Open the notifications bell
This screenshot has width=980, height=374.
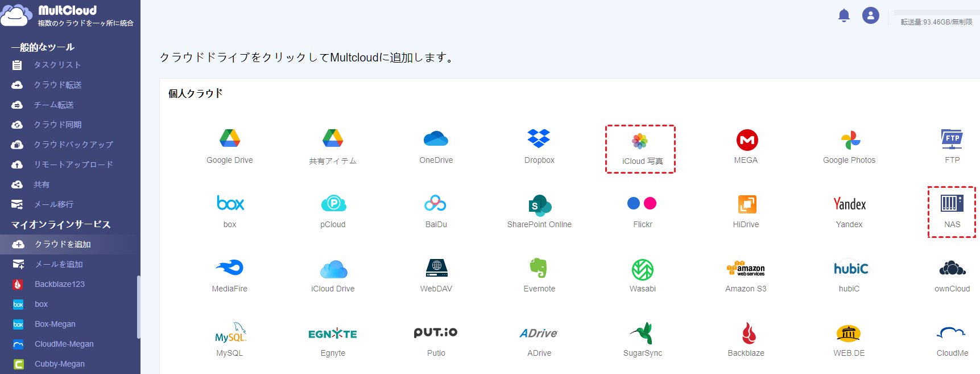(844, 15)
